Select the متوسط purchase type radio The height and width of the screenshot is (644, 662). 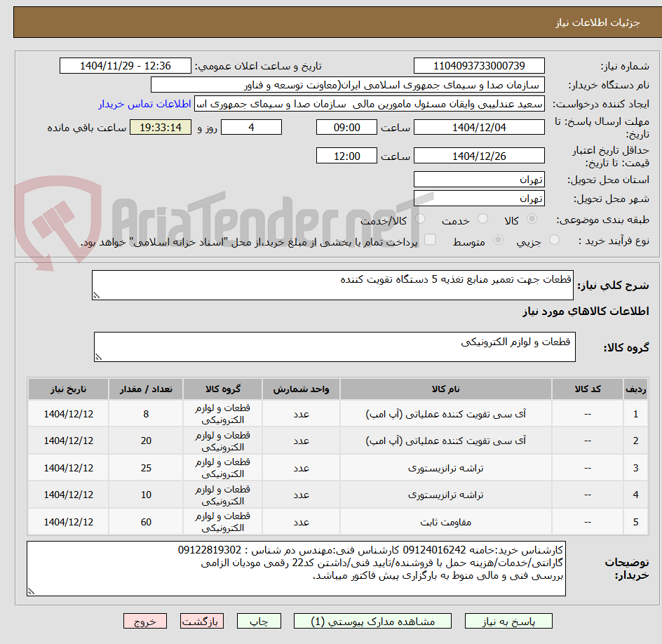tap(498, 240)
